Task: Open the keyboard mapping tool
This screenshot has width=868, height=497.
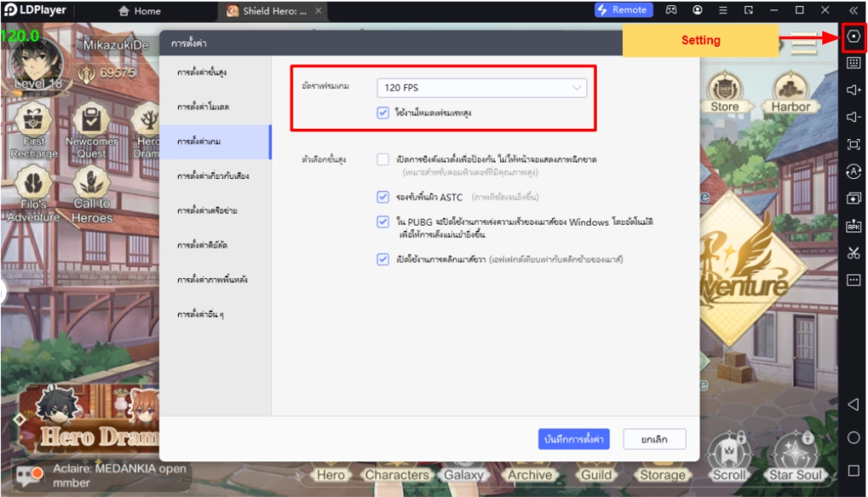Action: (x=854, y=63)
